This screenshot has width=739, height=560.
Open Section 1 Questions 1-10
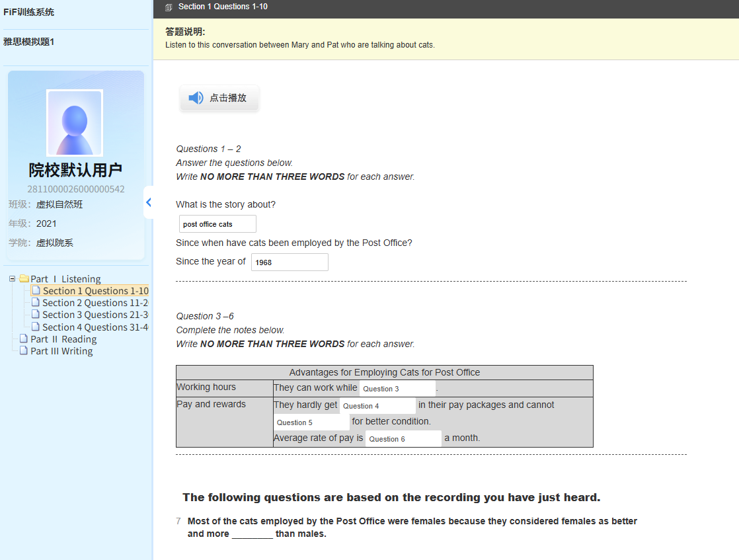[95, 291]
